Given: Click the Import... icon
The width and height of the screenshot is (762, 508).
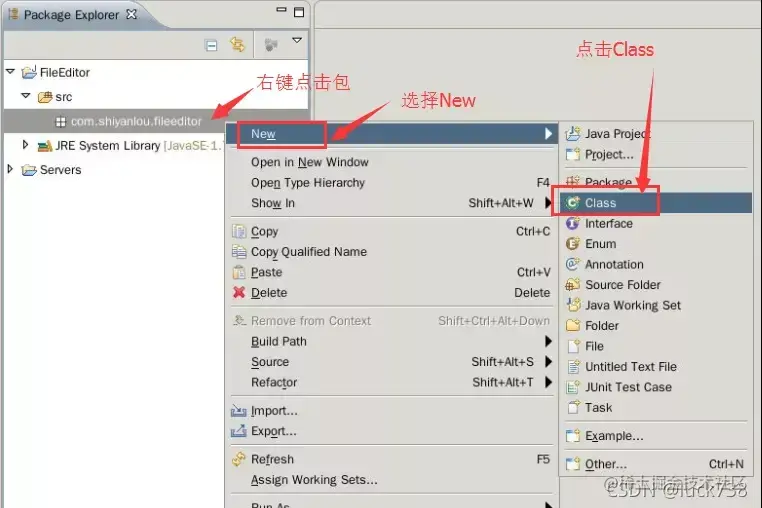Looking at the screenshot, I should pos(239,411).
